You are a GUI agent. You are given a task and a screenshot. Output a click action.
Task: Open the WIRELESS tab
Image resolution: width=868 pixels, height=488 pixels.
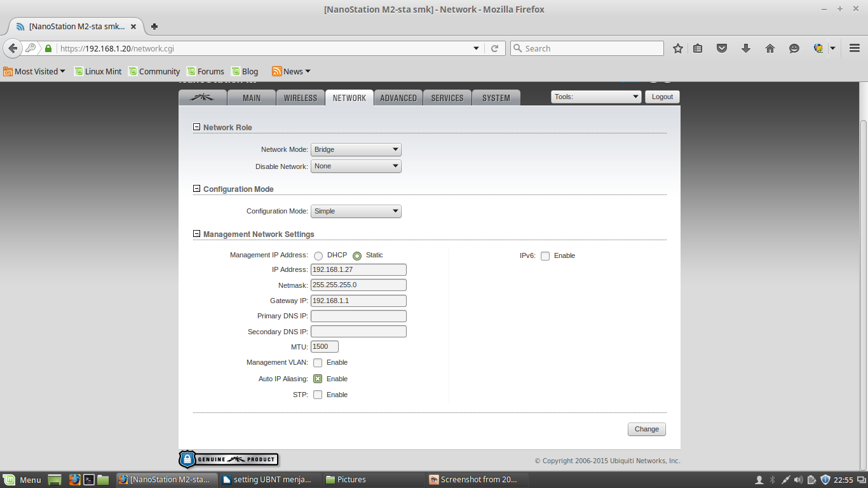301,98
